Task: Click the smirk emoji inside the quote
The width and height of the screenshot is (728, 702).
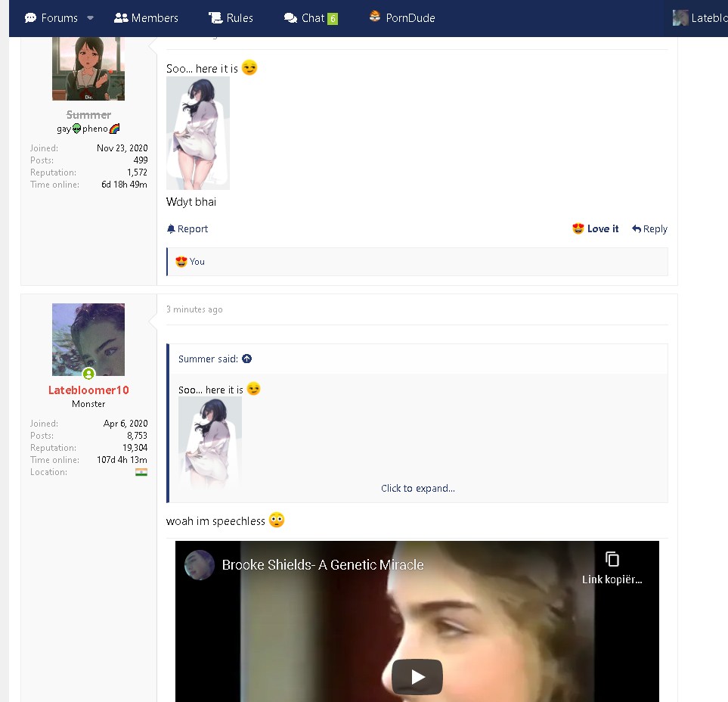Action: pyautogui.click(x=253, y=389)
